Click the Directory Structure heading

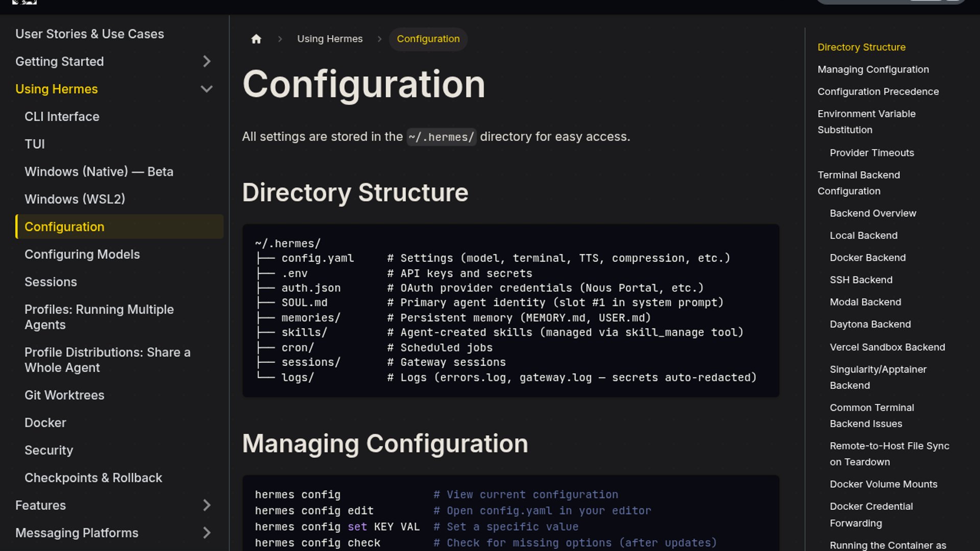point(355,192)
